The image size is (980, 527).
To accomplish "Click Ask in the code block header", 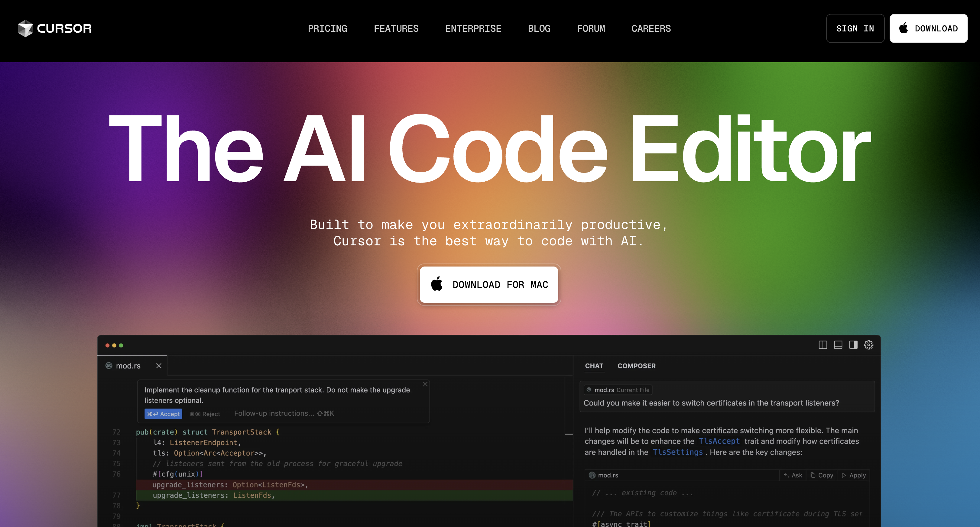I will [793, 475].
